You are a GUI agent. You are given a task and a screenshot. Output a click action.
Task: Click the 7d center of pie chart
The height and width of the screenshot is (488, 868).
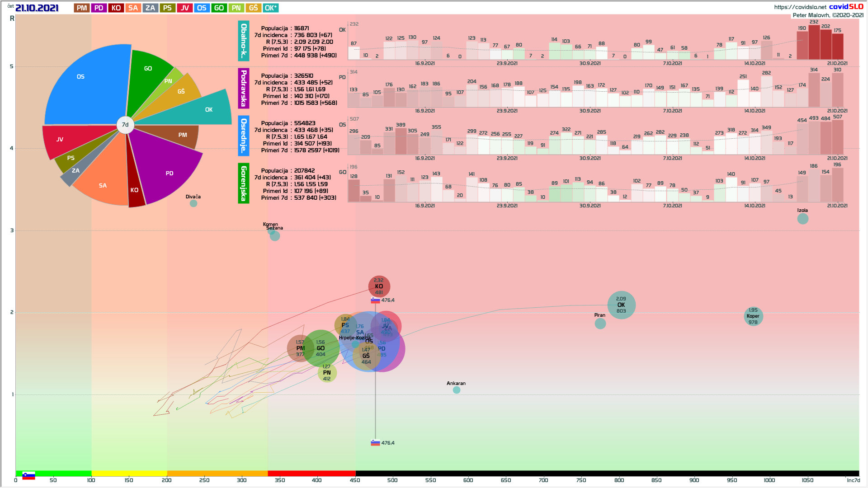coord(125,125)
